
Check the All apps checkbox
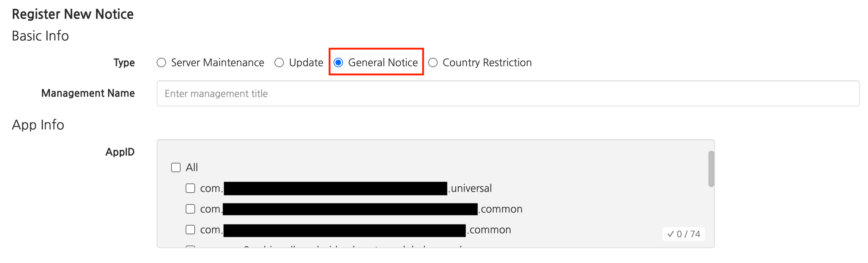[176, 167]
